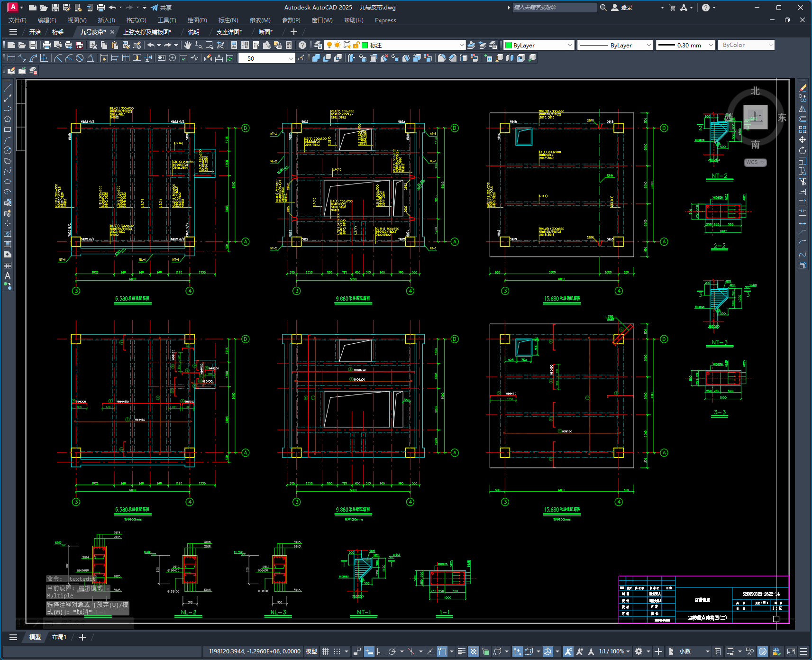Open Plot print icon in standard toolbar
Screen dimensions: 812x660
pyautogui.click(x=46, y=45)
